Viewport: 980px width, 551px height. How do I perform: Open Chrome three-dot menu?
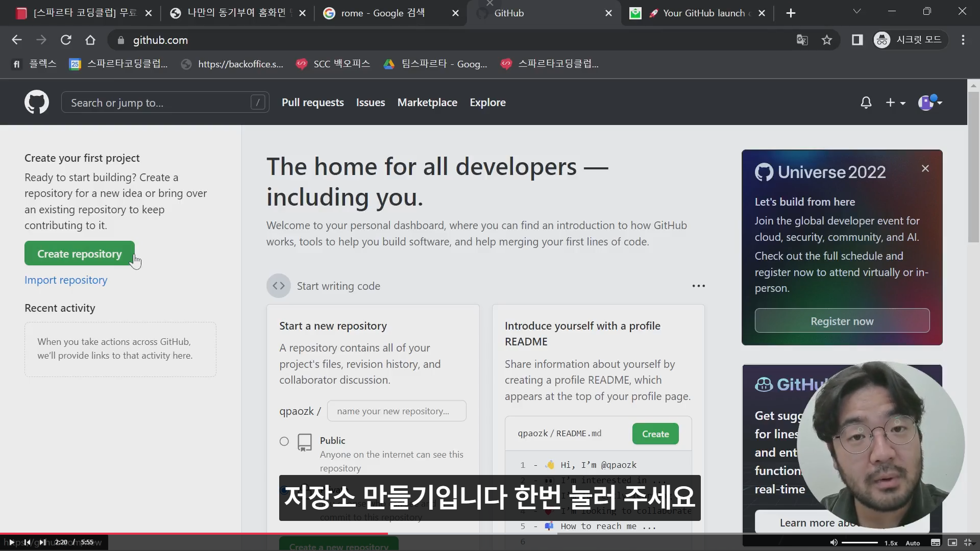click(x=963, y=40)
